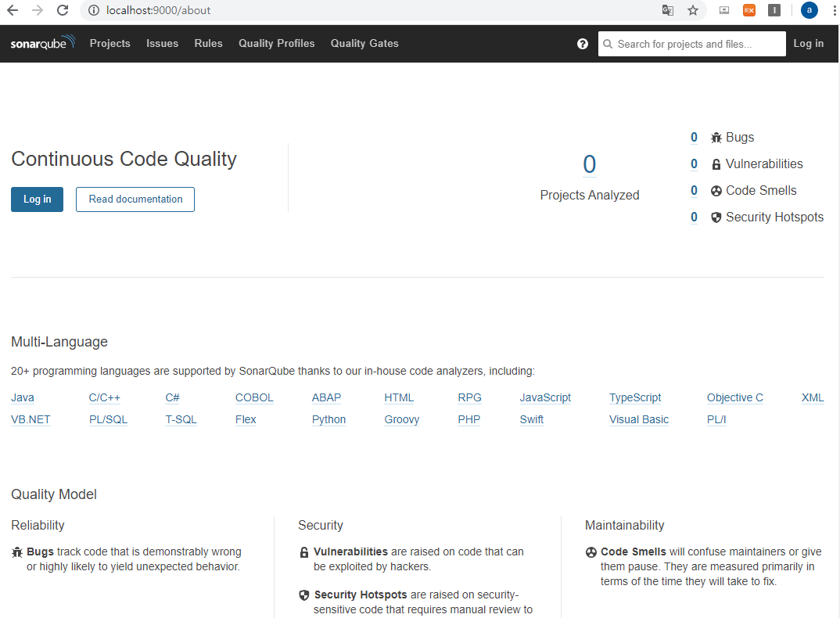
Task: Click the Code Smells count 0
Action: point(694,191)
